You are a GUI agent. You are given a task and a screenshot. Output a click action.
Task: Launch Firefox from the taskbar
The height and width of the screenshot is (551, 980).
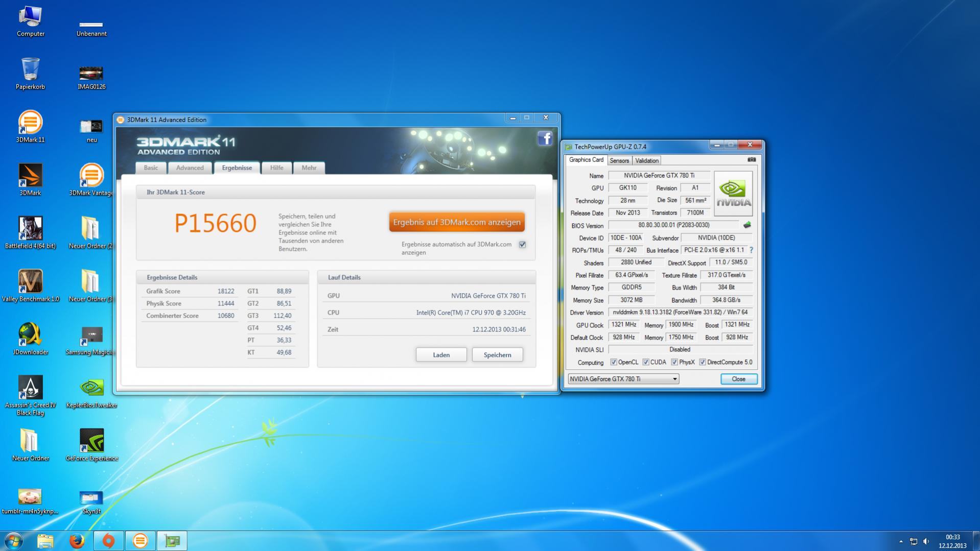coord(77,541)
